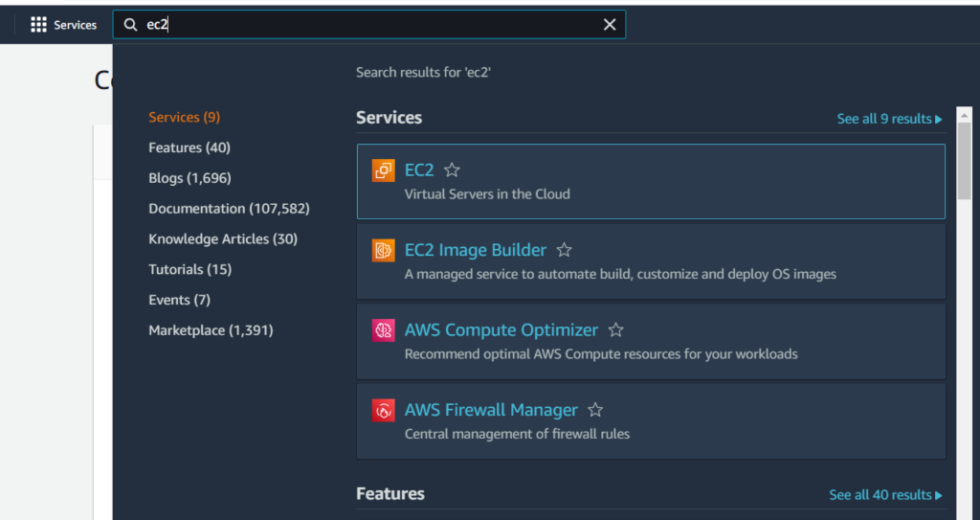This screenshot has height=520, width=980.
Task: Click the AWS Firewall Manager icon
Action: click(x=383, y=411)
